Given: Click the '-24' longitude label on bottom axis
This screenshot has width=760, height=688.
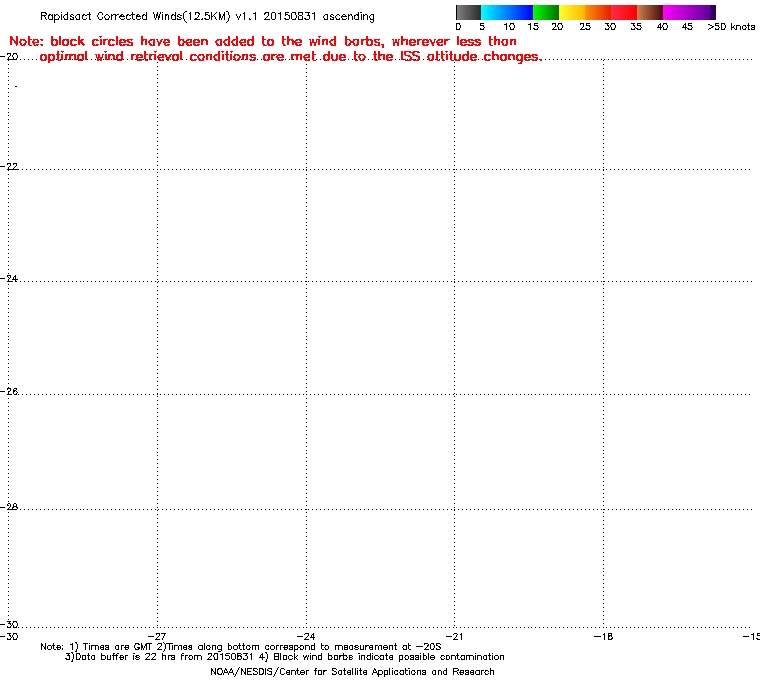Looking at the screenshot, I should pyautogui.click(x=306, y=637).
